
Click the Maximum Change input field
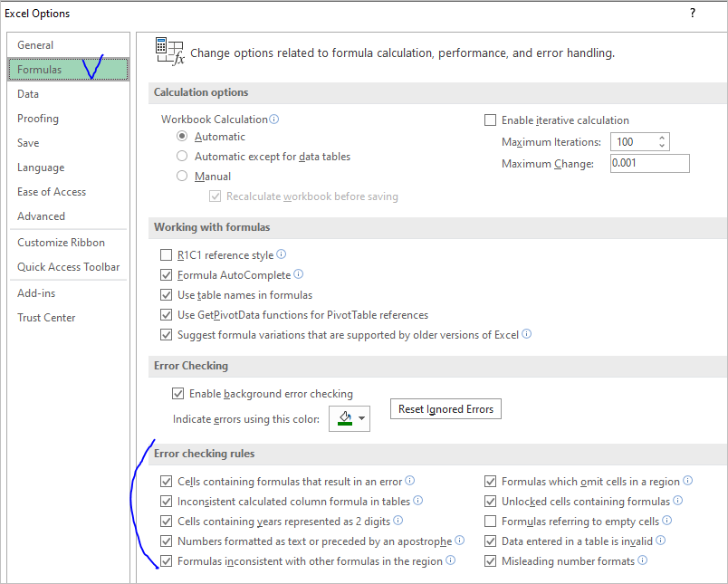click(x=650, y=163)
